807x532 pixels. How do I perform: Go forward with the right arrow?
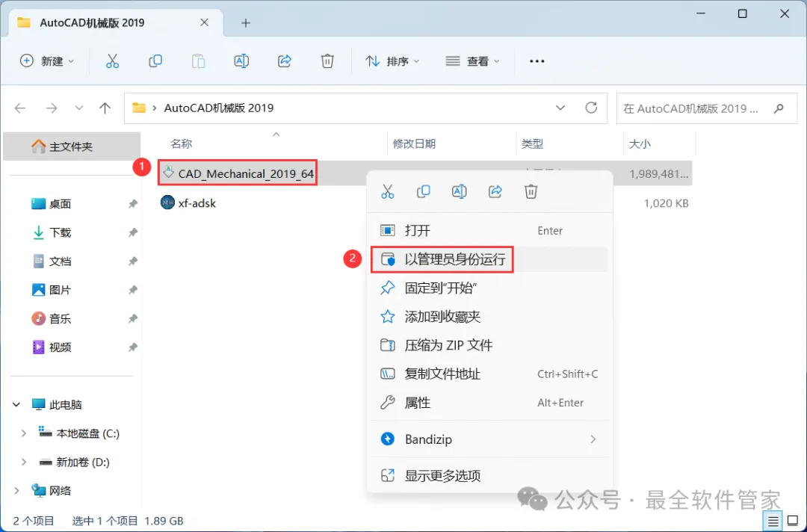(52, 108)
